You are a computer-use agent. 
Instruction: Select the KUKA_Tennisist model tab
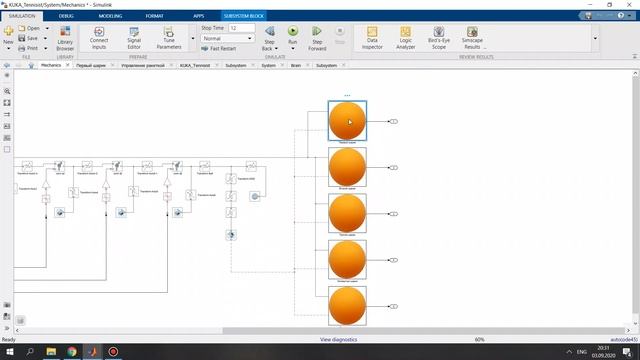(195, 65)
